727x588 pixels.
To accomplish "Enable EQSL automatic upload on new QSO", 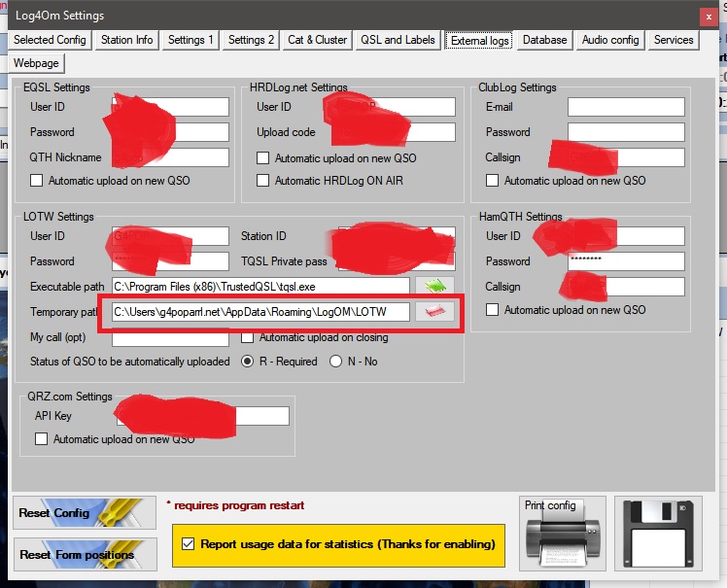I will click(x=36, y=181).
